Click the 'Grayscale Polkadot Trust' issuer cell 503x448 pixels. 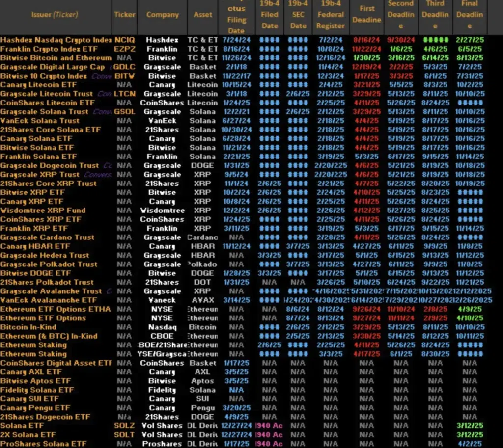[x=49, y=264]
